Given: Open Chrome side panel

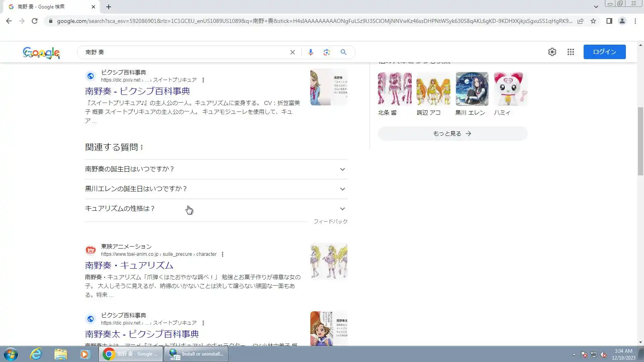Looking at the screenshot, I should (609, 21).
